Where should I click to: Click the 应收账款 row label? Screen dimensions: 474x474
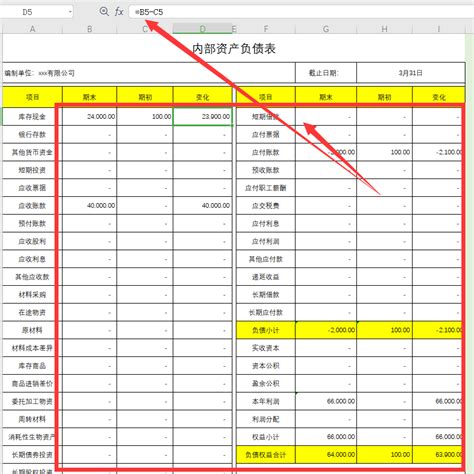point(32,206)
